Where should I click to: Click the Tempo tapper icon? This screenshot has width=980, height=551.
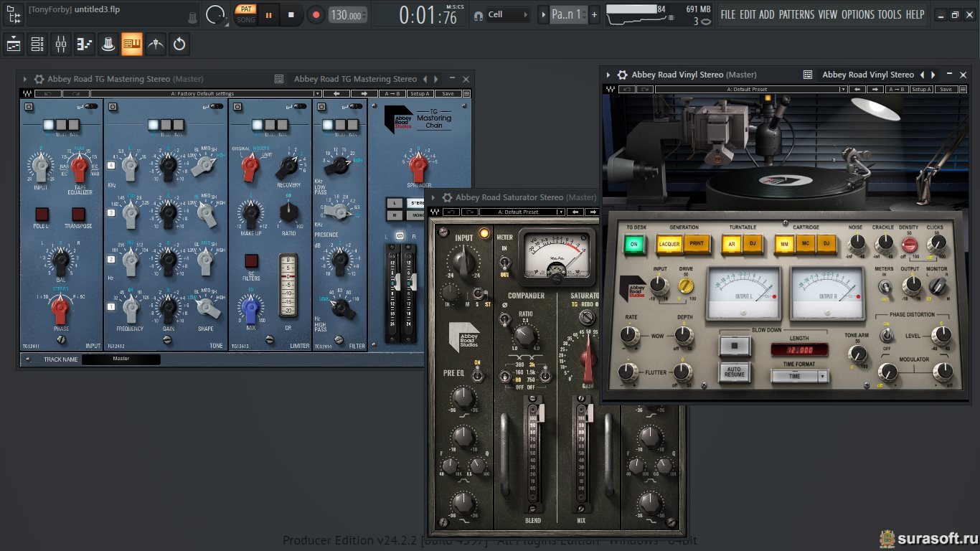point(156,44)
